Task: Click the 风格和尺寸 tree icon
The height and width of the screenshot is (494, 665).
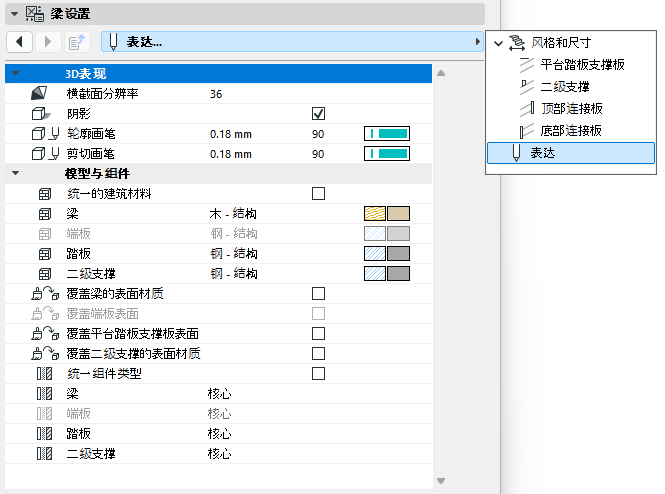Action: (517, 43)
